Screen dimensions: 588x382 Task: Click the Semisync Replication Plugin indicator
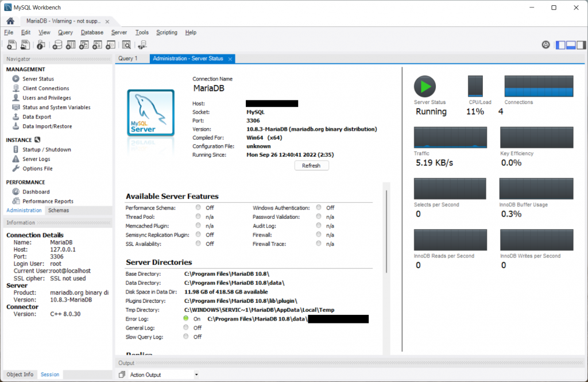click(198, 234)
